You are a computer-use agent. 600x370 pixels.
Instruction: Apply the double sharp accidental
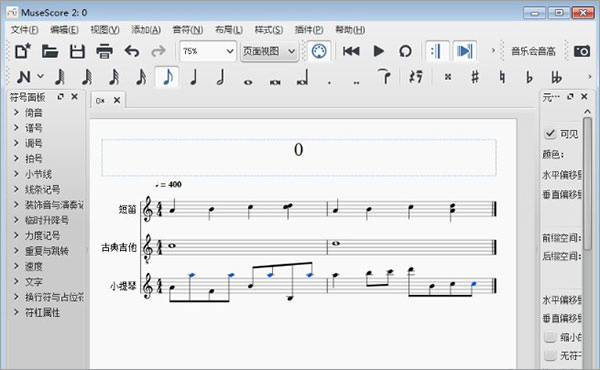click(448, 77)
